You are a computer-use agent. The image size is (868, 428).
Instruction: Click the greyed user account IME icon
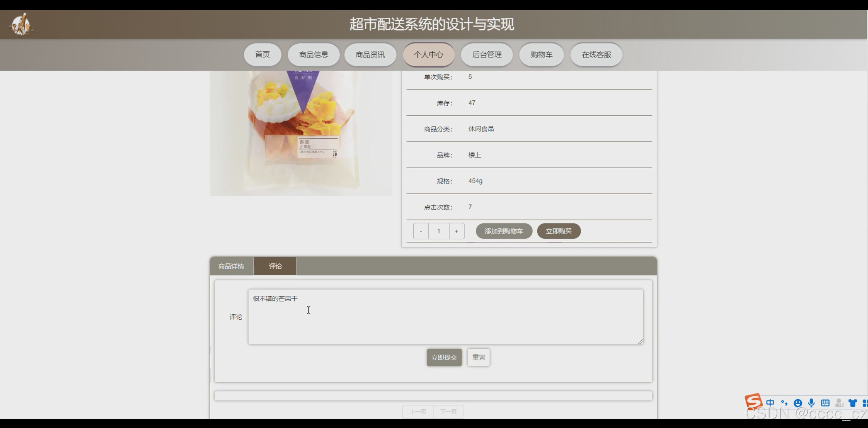coord(839,403)
